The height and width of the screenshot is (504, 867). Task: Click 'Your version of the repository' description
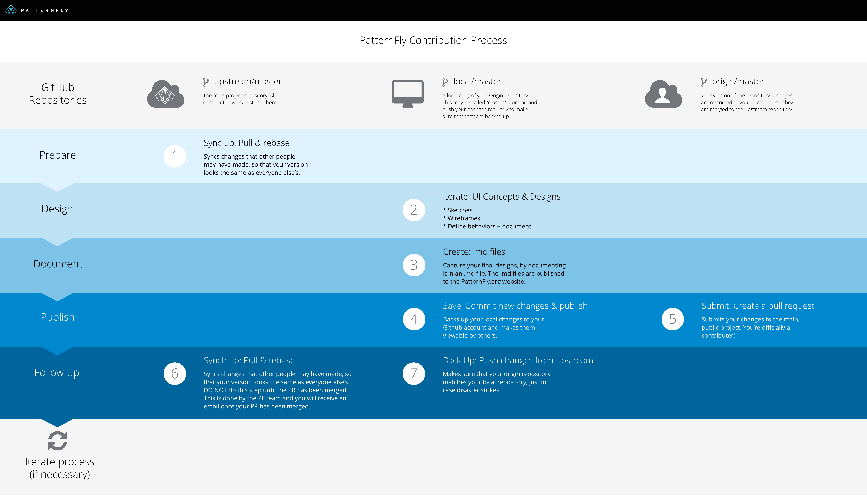click(747, 102)
